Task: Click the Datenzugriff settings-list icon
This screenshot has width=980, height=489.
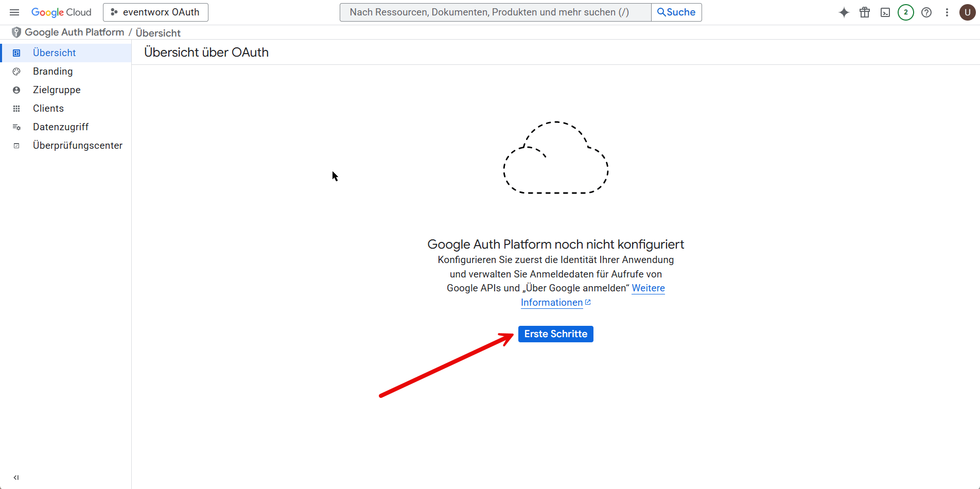Action: tap(16, 127)
